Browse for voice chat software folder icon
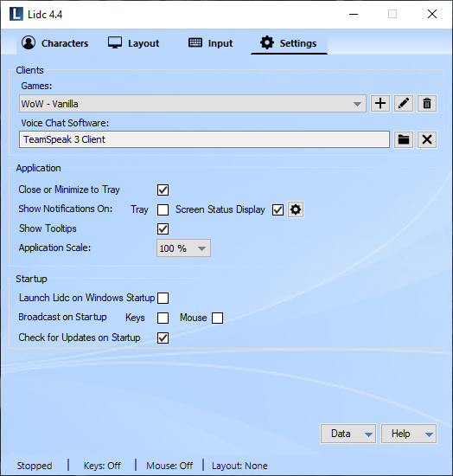The height and width of the screenshot is (476, 453). tap(403, 139)
